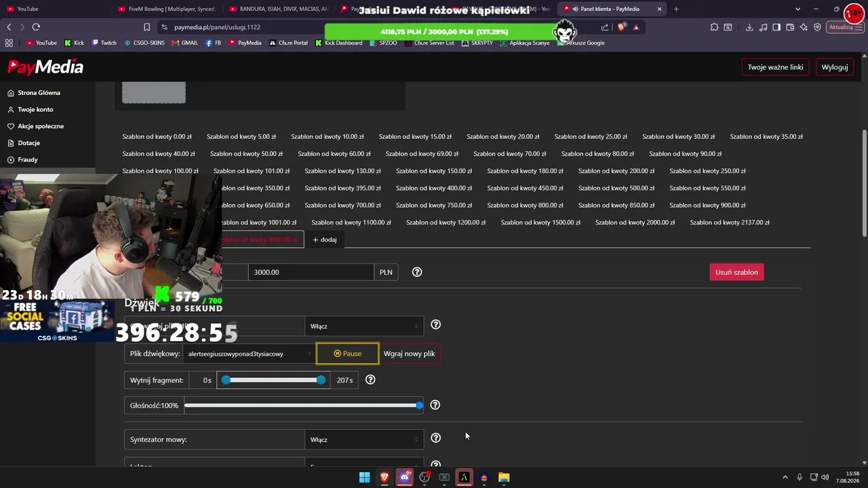The height and width of the screenshot is (488, 868).
Task: Open the Cfx.re Portal bookmark
Action: pyautogui.click(x=288, y=43)
